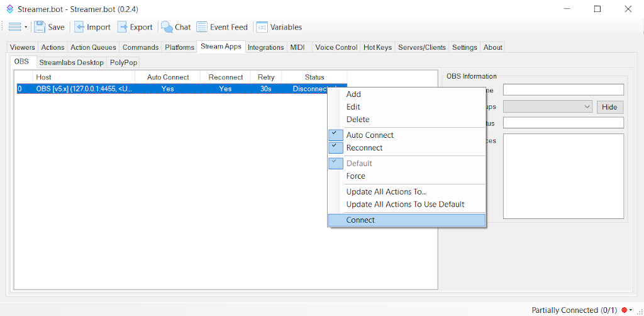This screenshot has width=644, height=316.
Task: Select Connect from the context menu
Action: (x=360, y=220)
